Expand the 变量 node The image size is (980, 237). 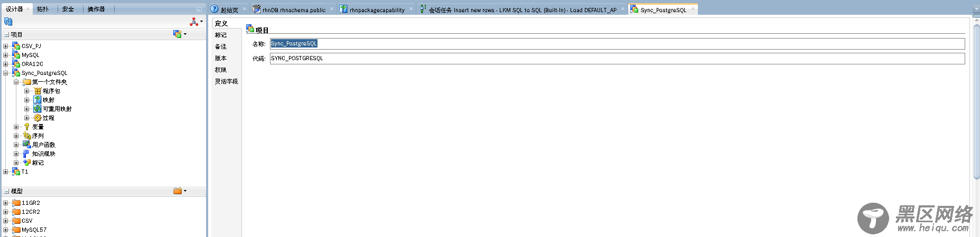(16, 127)
